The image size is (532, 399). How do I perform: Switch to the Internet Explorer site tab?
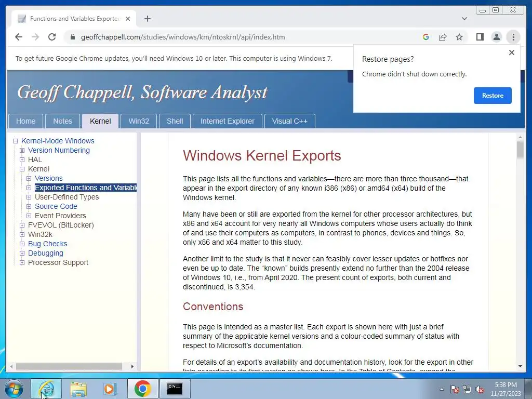click(x=228, y=121)
